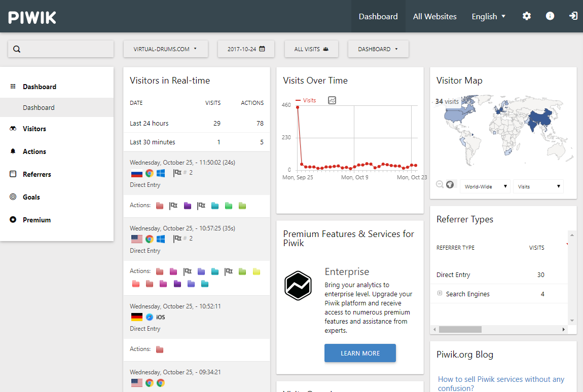The width and height of the screenshot is (583, 392).
Task: Open the DASHBOARD dropdown in toolbar
Action: pyautogui.click(x=378, y=49)
